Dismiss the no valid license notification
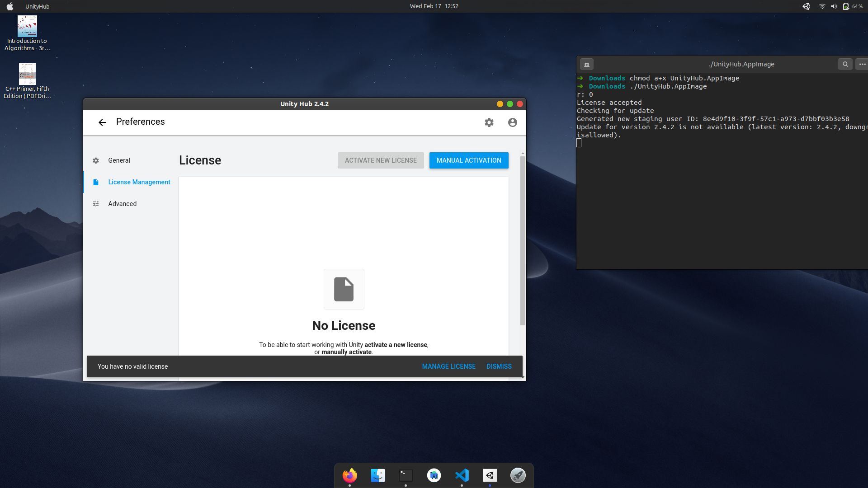 499,366
